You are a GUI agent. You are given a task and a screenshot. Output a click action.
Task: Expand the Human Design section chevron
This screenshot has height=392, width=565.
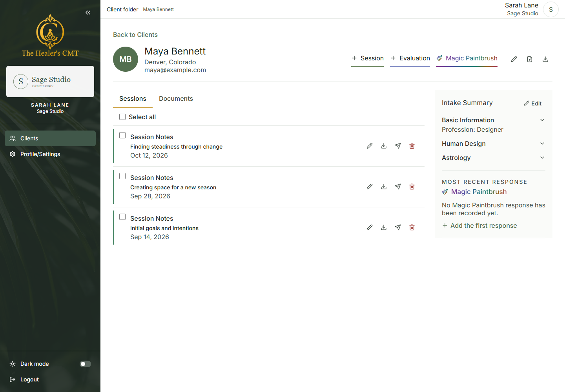click(542, 143)
